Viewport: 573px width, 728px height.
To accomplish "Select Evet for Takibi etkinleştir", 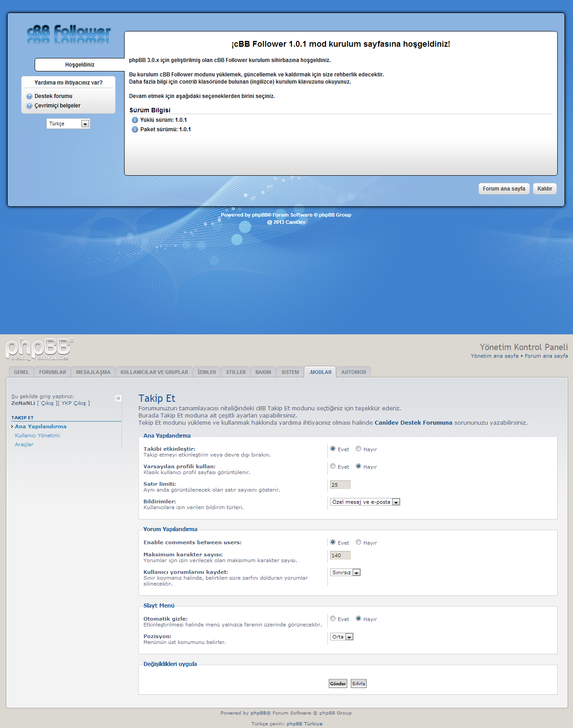I will pyautogui.click(x=333, y=448).
